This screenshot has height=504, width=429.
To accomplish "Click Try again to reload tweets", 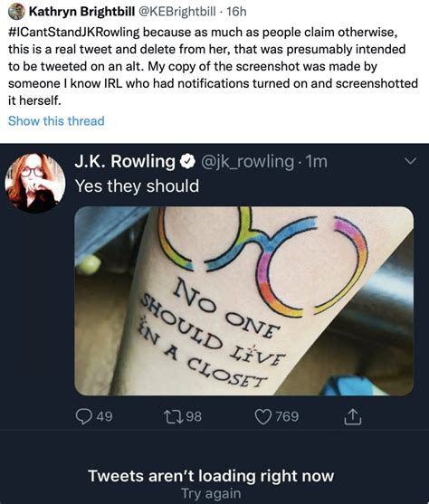I will coord(211,493).
